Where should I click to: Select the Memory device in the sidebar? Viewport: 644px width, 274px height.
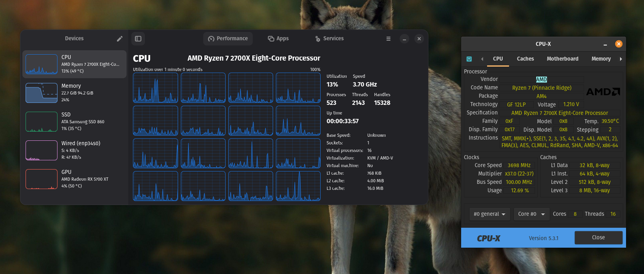pos(74,93)
